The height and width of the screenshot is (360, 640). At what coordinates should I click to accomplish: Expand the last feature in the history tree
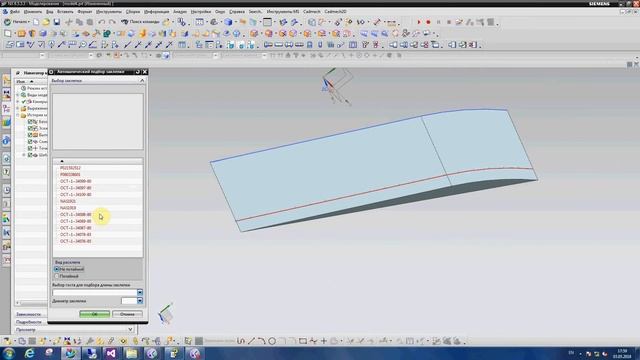(x=24, y=155)
